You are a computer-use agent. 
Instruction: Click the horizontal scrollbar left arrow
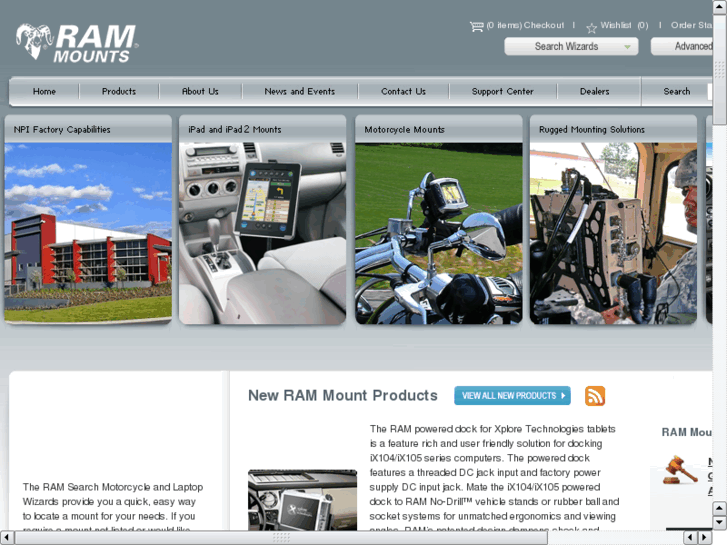point(6,538)
